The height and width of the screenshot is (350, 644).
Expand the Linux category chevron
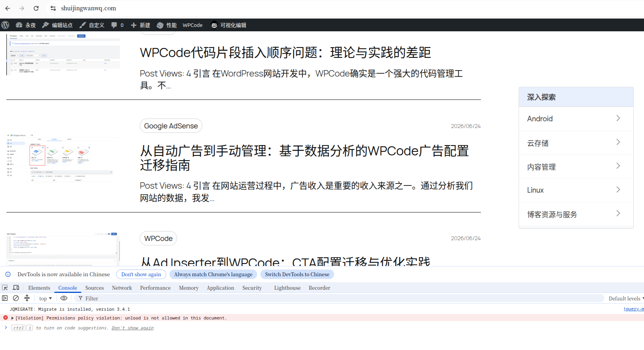618,189
